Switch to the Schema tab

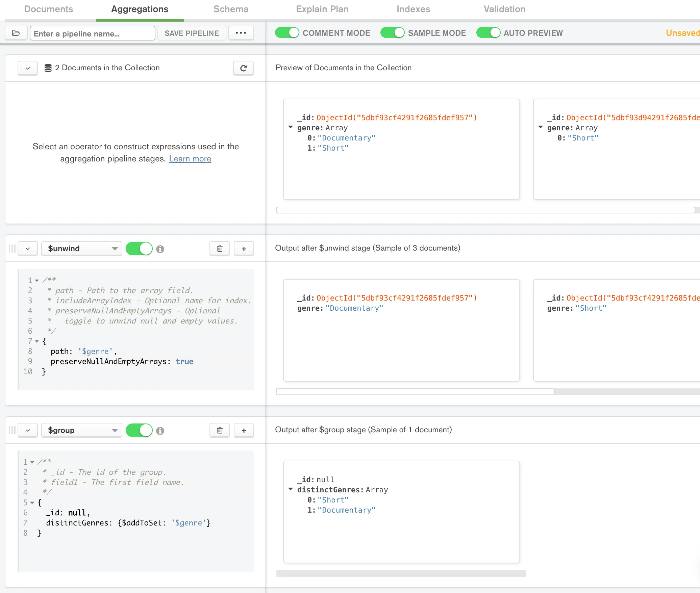click(231, 9)
